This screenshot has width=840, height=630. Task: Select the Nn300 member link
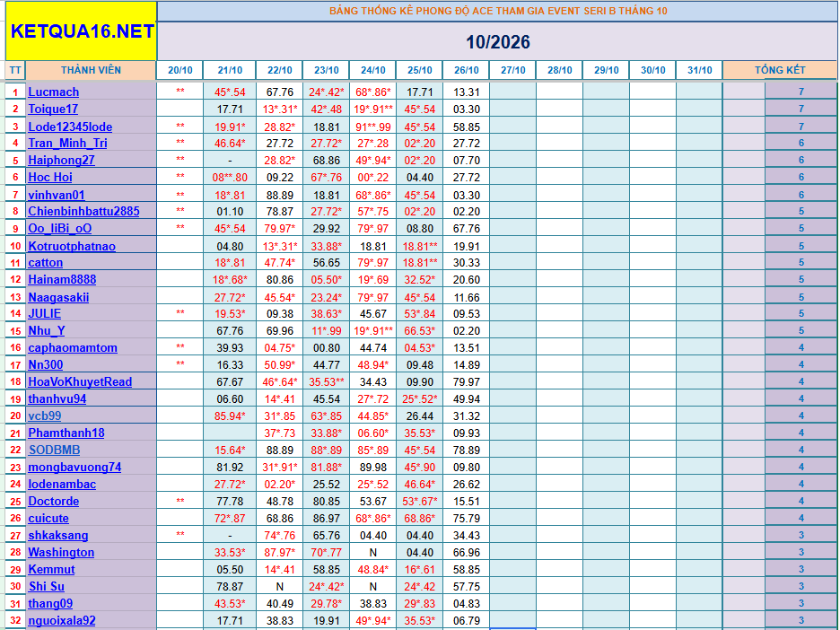click(46, 365)
